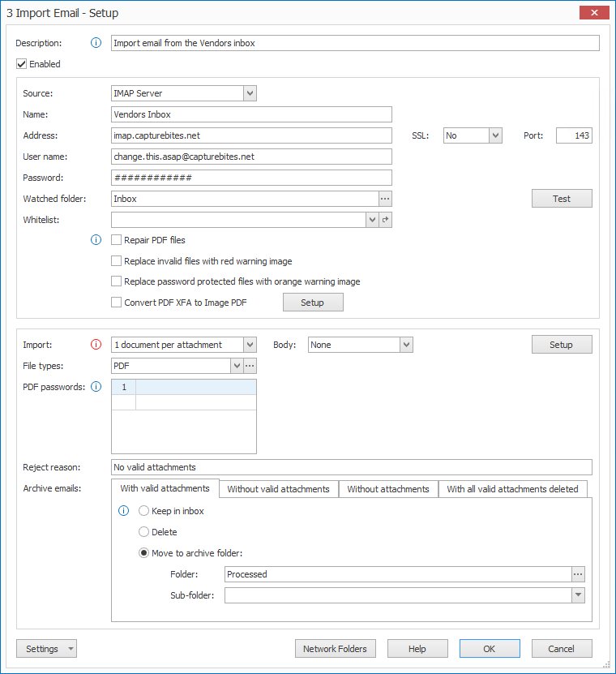Click the User name field
616x674 pixels.
[251, 157]
